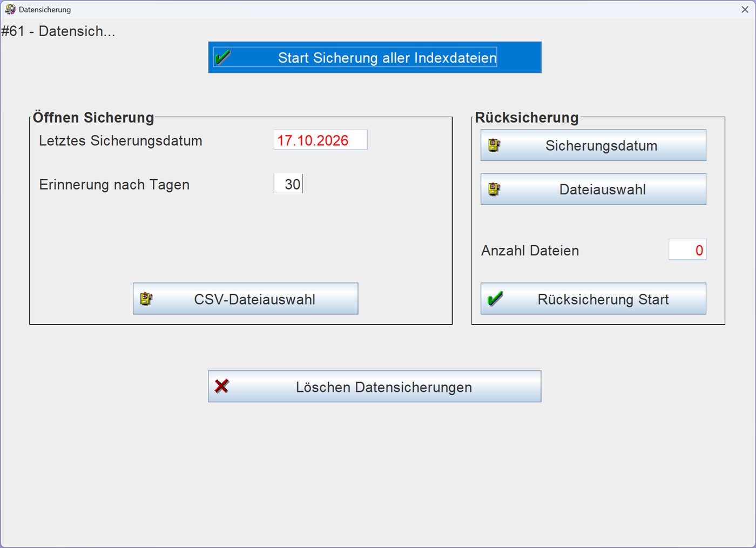Click green checkmark icon on Start Sicherung

222,57
